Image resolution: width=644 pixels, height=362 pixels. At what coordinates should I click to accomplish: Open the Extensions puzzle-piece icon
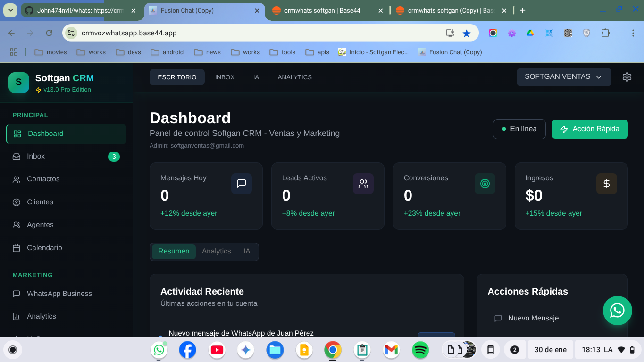(x=605, y=33)
